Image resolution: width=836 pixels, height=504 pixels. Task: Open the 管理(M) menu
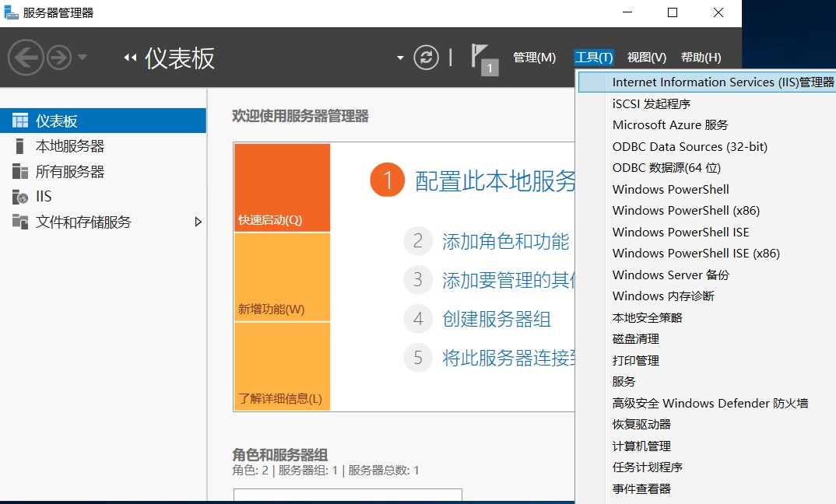pos(534,58)
